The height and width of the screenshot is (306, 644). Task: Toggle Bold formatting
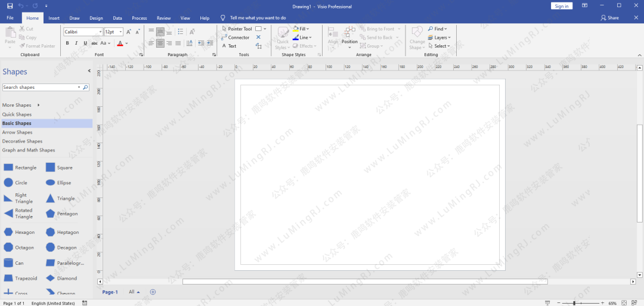point(67,44)
